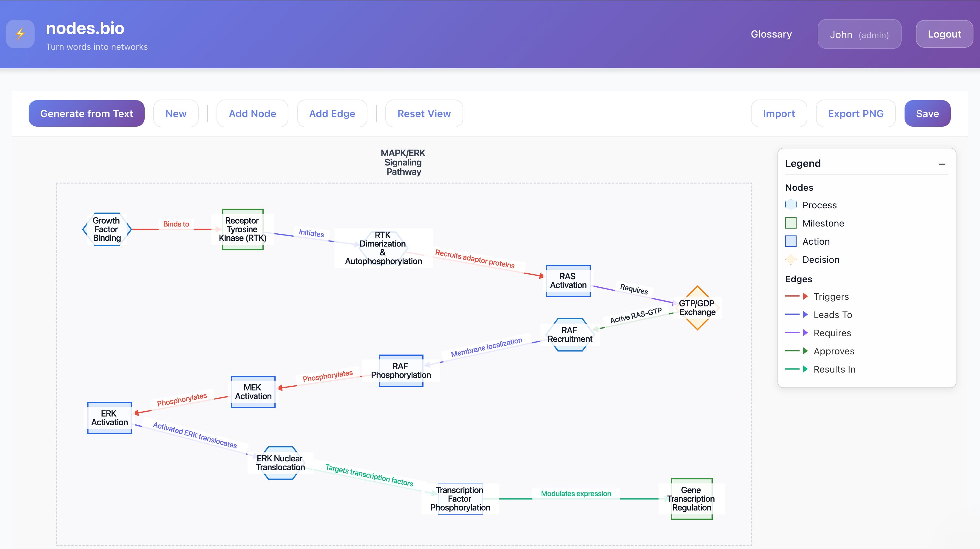
Task: Open the John admin account menu
Action: [859, 34]
